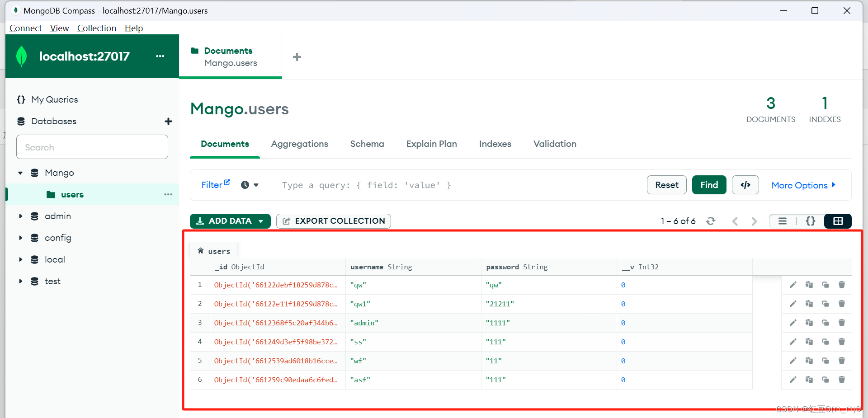Screen dimensions: 868x418
Task: Copy the document with username "qw"
Action: (x=809, y=285)
